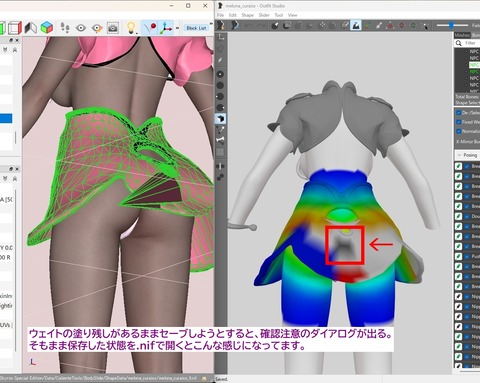The image size is (480, 383).
Task: Select the colored cube perspective icon
Action: pyautogui.click(x=47, y=28)
